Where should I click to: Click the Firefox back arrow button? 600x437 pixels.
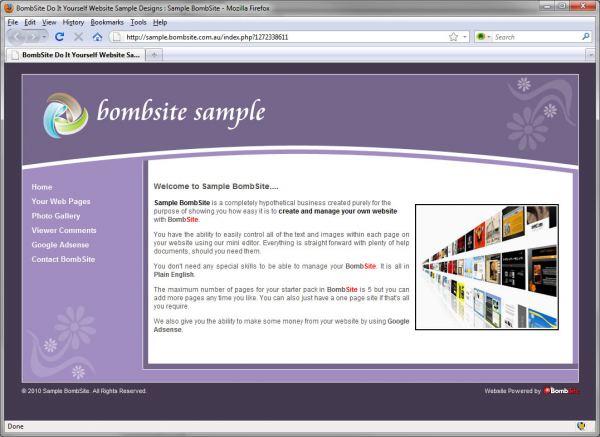click(19, 37)
